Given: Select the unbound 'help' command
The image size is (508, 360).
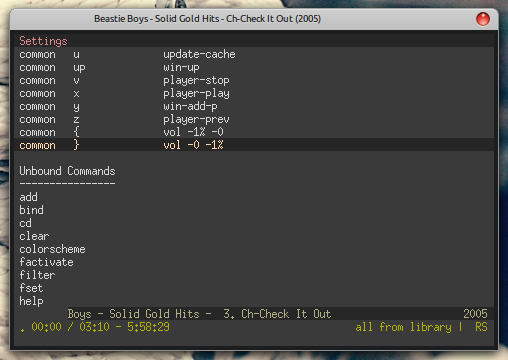Looking at the screenshot, I should (x=31, y=301).
